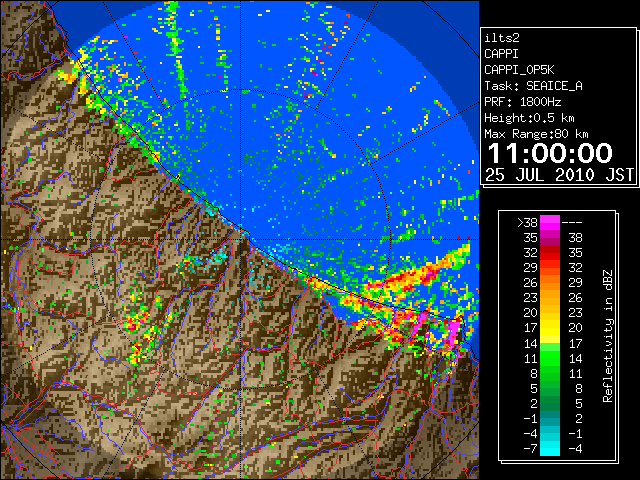The height and width of the screenshot is (480, 640).
Task: Pick the yellow 17-20 dBZ legend band
Action: tap(550, 328)
